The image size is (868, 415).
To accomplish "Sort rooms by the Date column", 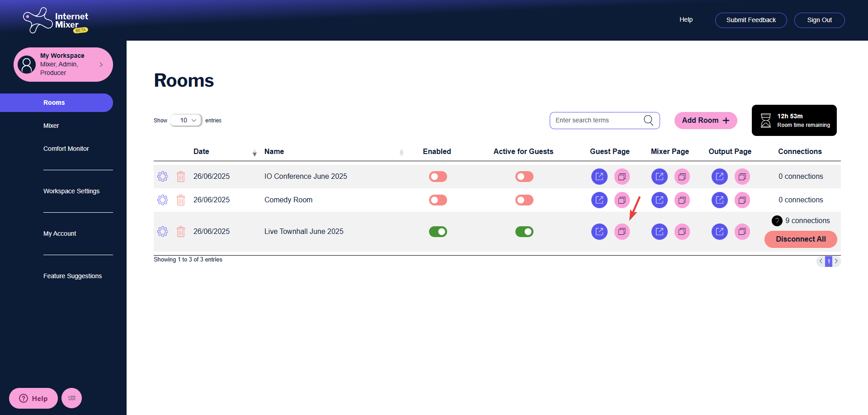I will coord(201,152).
